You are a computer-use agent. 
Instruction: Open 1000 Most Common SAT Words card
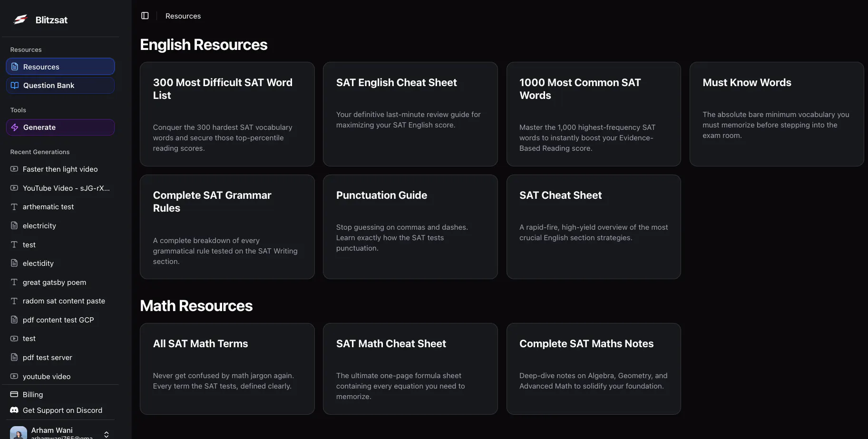coord(594,114)
